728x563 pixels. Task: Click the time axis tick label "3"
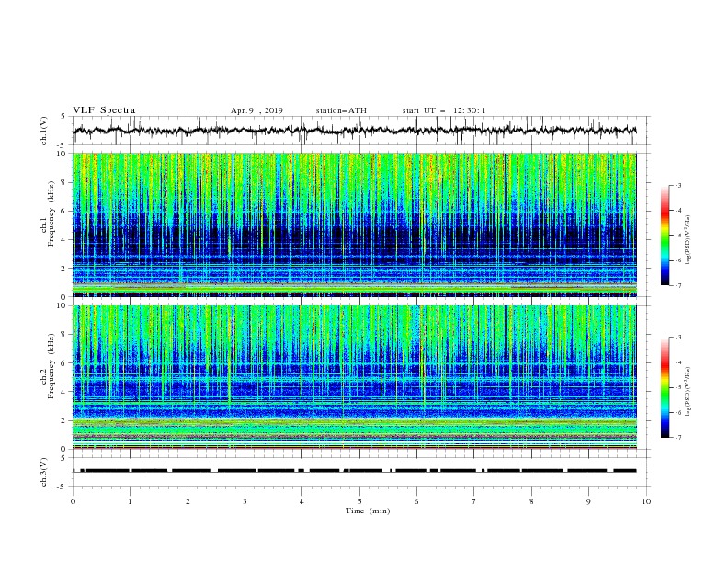pos(245,501)
